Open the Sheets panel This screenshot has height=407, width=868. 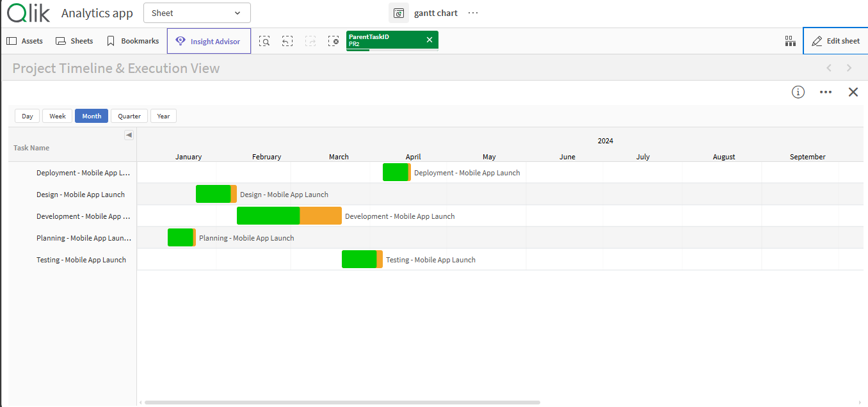pyautogui.click(x=74, y=41)
